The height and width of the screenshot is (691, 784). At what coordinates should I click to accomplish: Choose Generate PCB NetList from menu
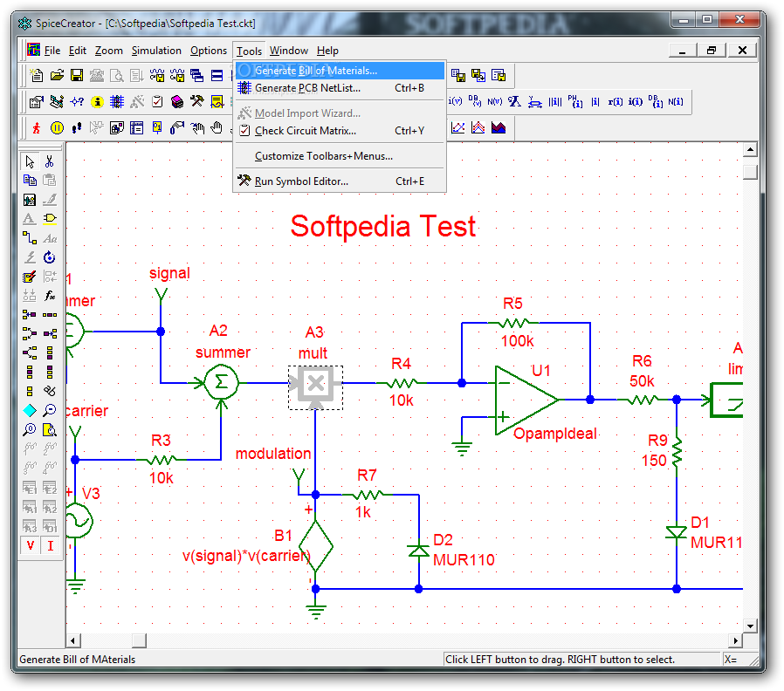[340, 88]
